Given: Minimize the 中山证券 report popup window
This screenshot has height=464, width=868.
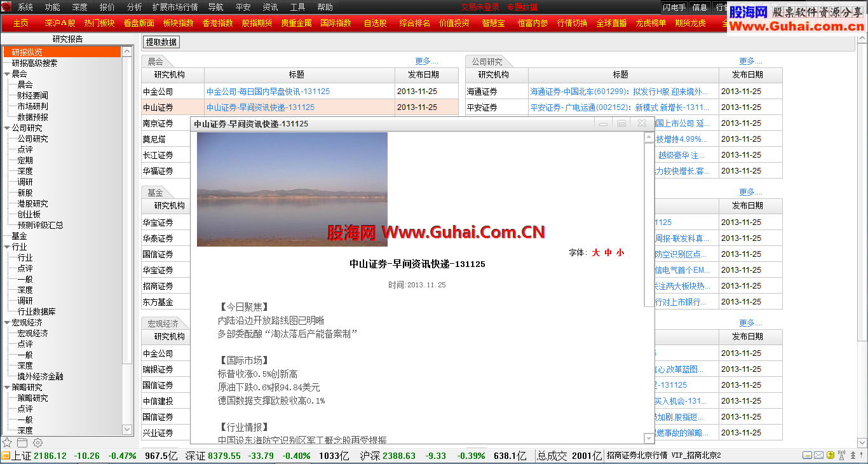Looking at the screenshot, I should (x=604, y=123).
